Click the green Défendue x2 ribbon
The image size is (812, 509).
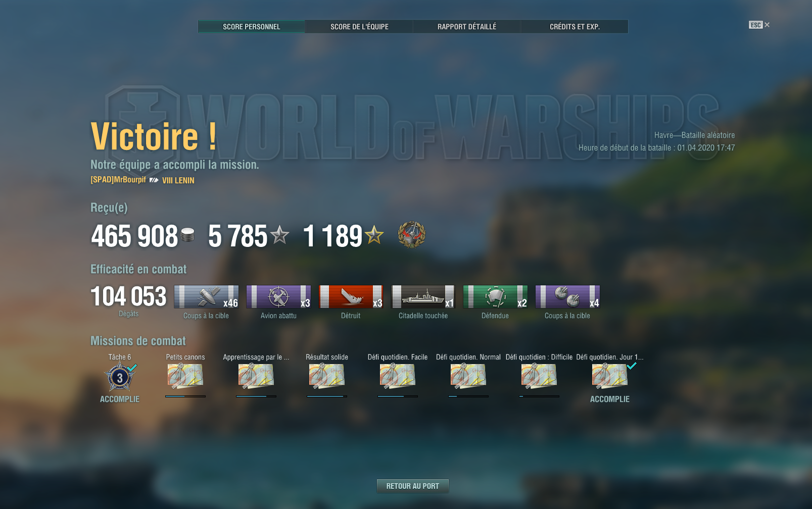click(495, 296)
